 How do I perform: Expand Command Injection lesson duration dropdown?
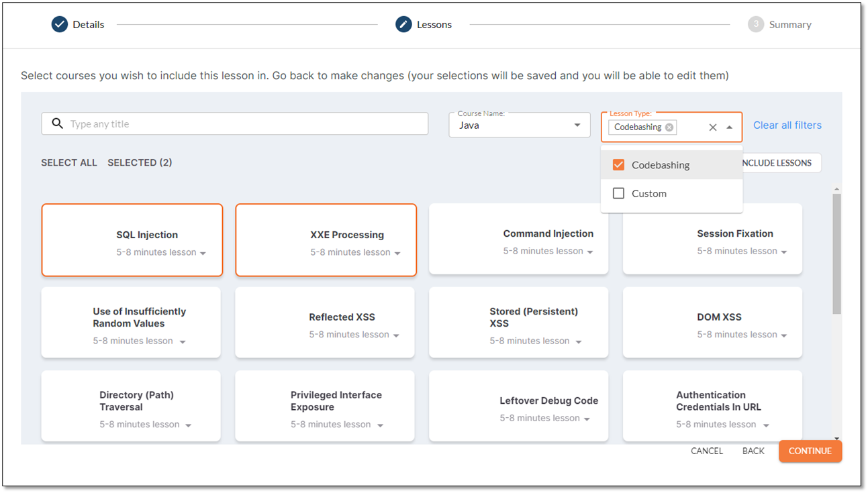click(x=590, y=252)
